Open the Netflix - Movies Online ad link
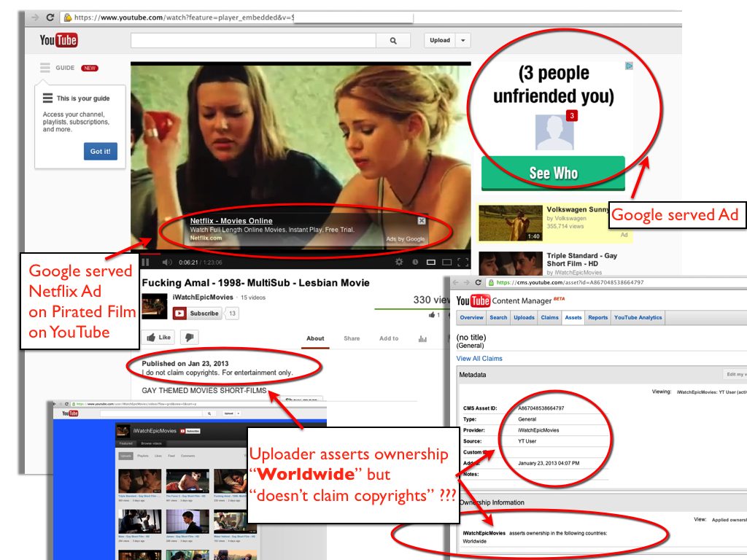 tap(231, 221)
